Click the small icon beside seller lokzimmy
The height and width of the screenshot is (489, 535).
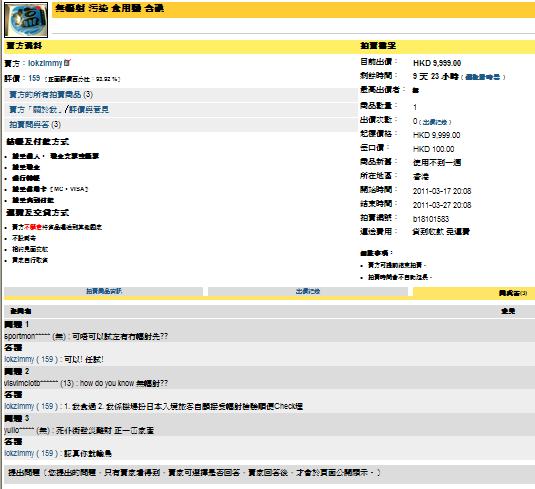(67, 62)
